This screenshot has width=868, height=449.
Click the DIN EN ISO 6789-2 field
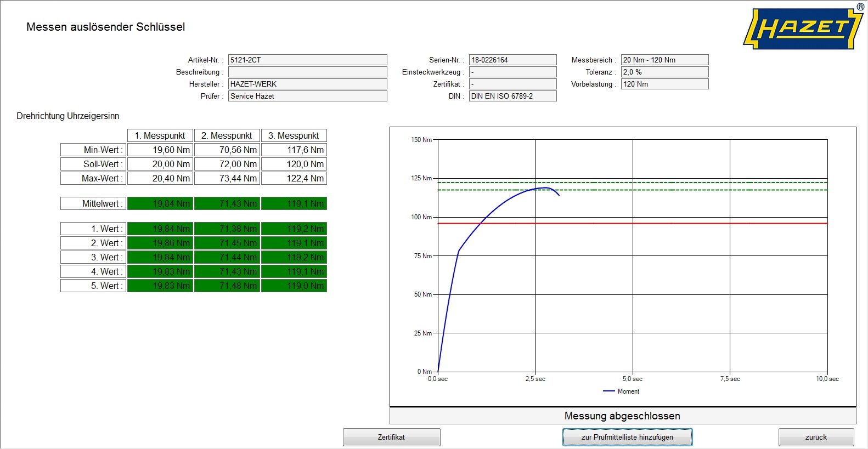[x=512, y=96]
